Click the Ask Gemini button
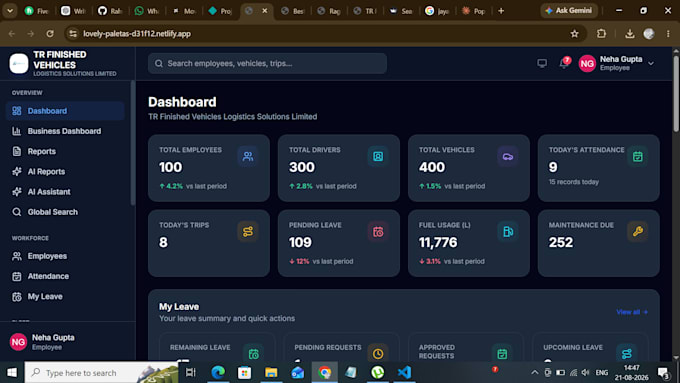Screen dimensions: 680x383 coord(569,10)
